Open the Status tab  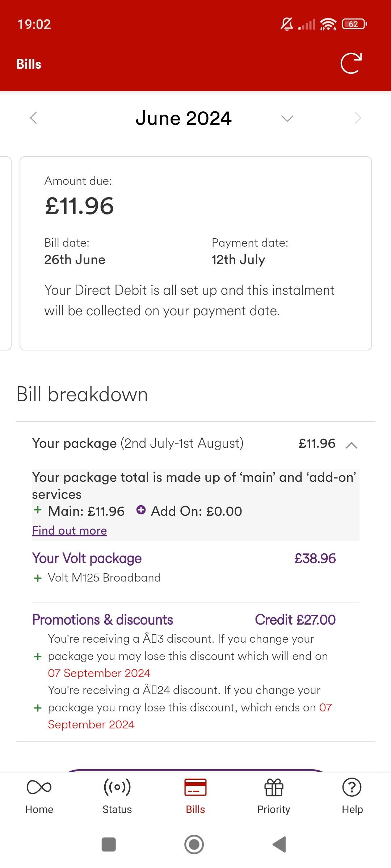117,796
